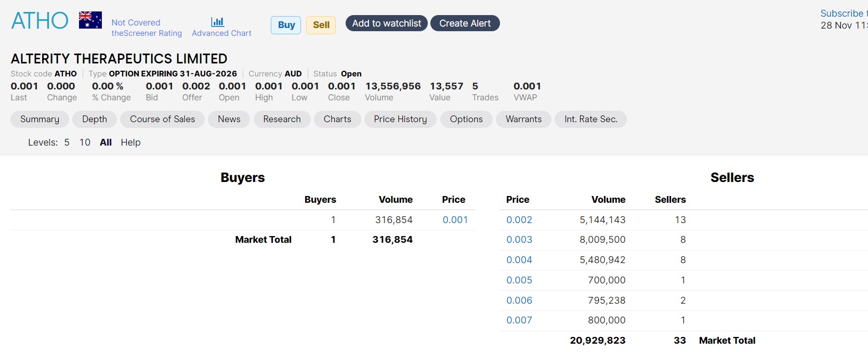The width and height of the screenshot is (868, 352).
Task: Click the sellers total count 33
Action: [680, 341]
